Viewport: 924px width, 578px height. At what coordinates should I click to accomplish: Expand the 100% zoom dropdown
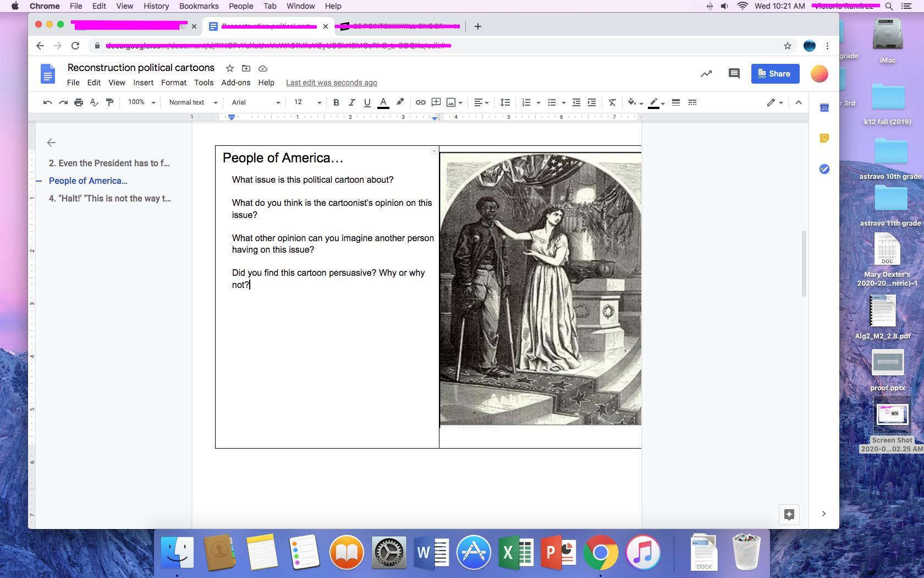(141, 102)
